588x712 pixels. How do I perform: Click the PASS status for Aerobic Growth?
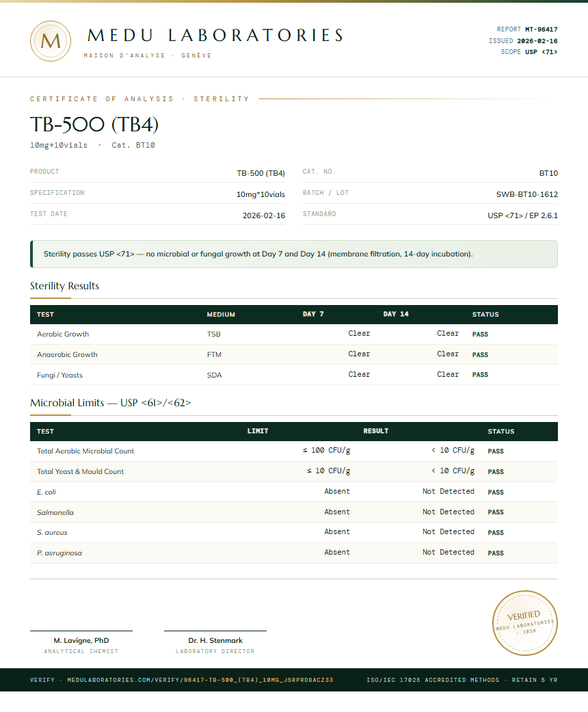(480, 334)
